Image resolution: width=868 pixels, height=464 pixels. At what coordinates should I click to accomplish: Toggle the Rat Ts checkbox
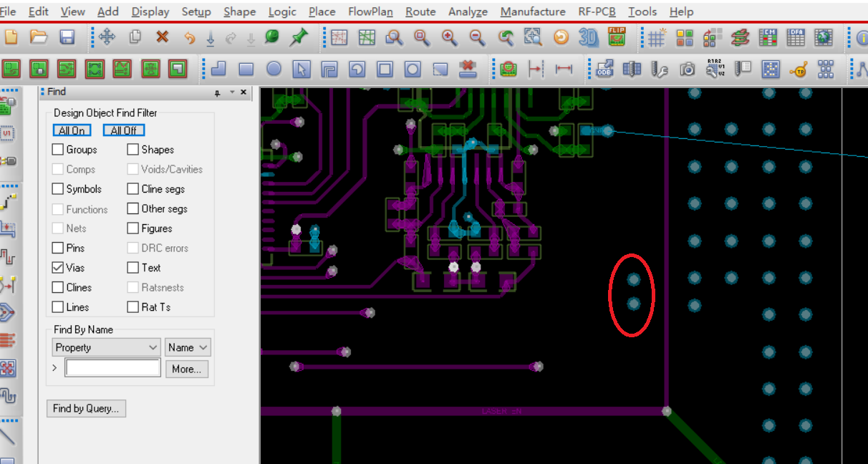point(133,307)
